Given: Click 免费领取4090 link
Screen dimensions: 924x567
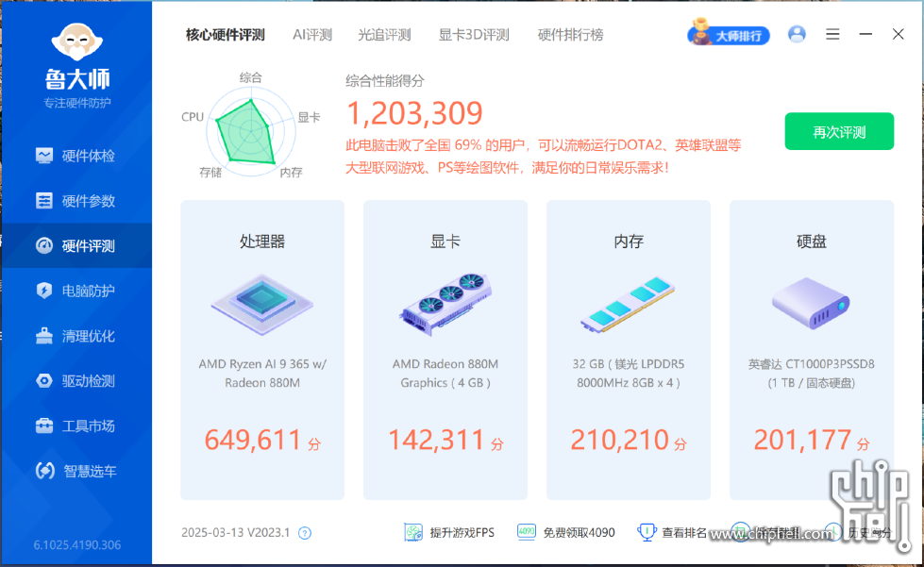Looking at the screenshot, I should click(579, 533).
